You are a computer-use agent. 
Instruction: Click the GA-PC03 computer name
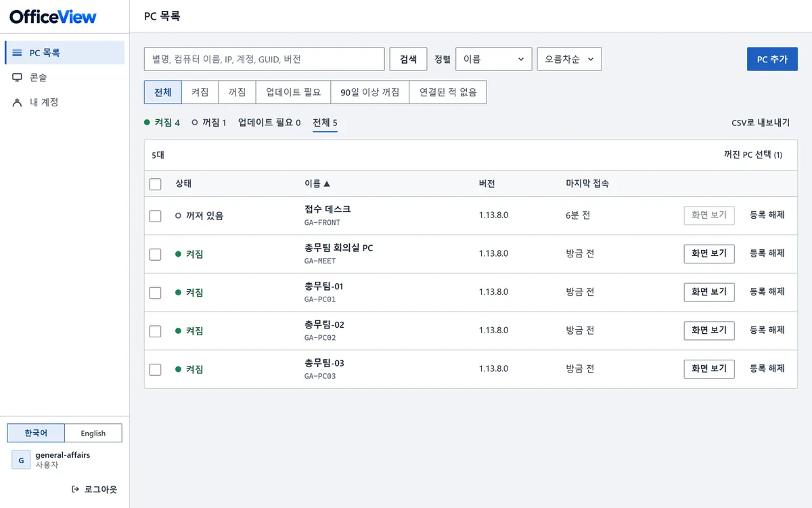click(x=320, y=377)
